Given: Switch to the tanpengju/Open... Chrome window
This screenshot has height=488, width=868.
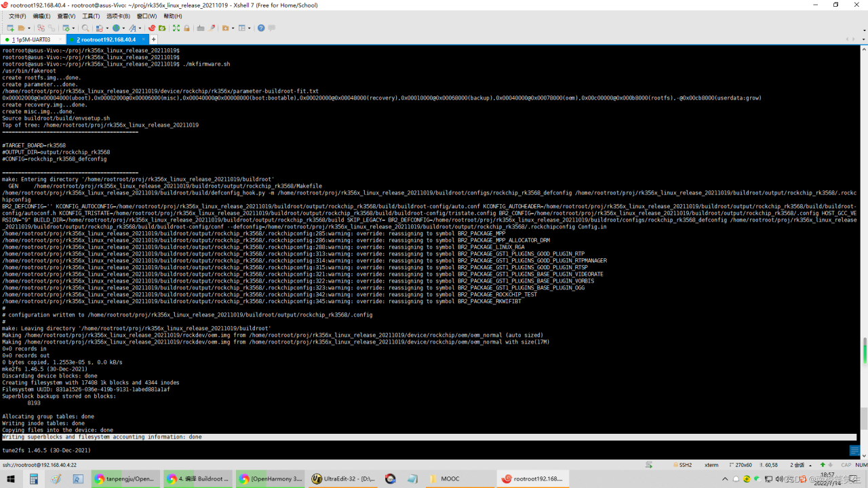Looking at the screenshot, I should click(x=125, y=479).
